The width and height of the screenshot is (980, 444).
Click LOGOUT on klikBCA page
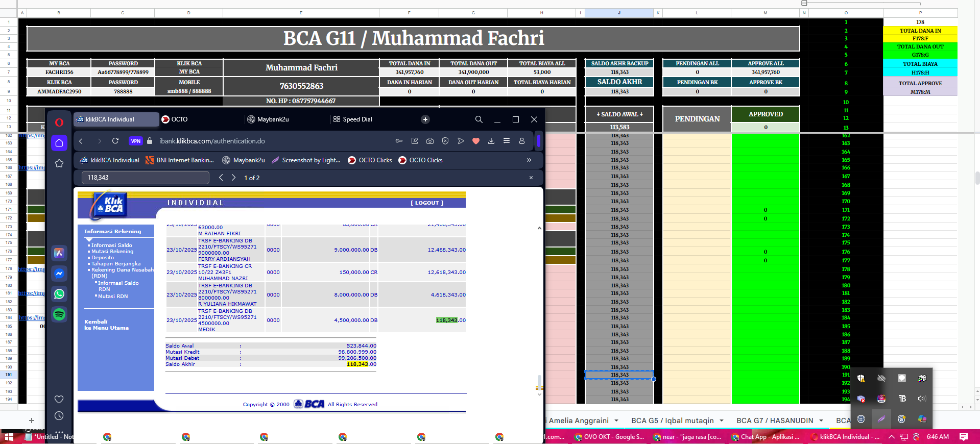427,203
